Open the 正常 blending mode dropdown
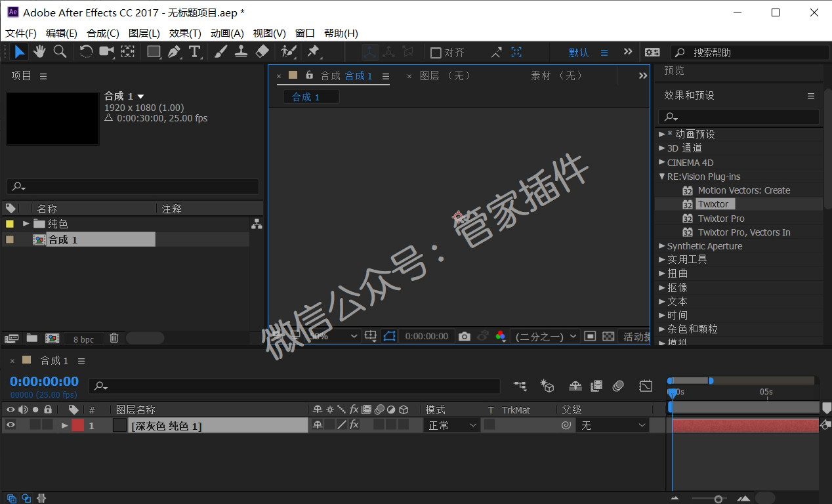 452,425
